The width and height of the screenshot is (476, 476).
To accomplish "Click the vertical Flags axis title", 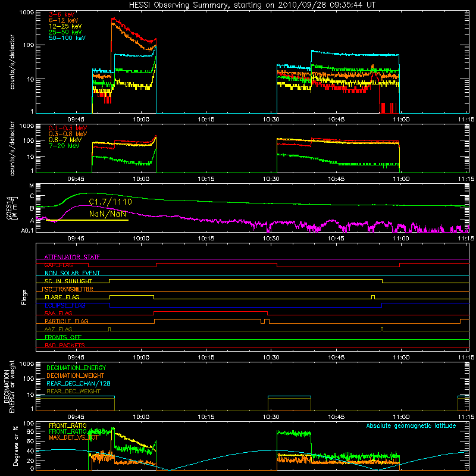I will click(24, 297).
